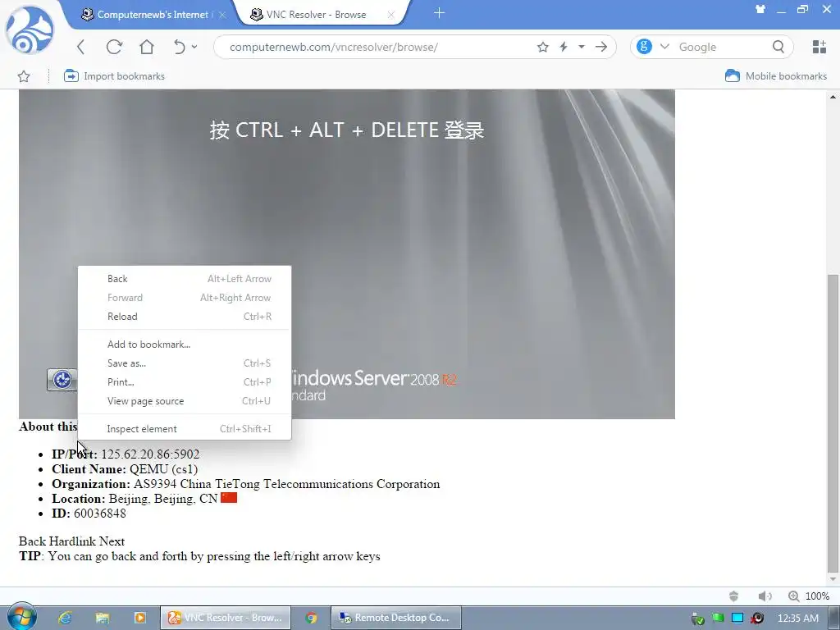Viewport: 840px width, 630px height.
Task: Click the Next link
Action: (x=112, y=541)
